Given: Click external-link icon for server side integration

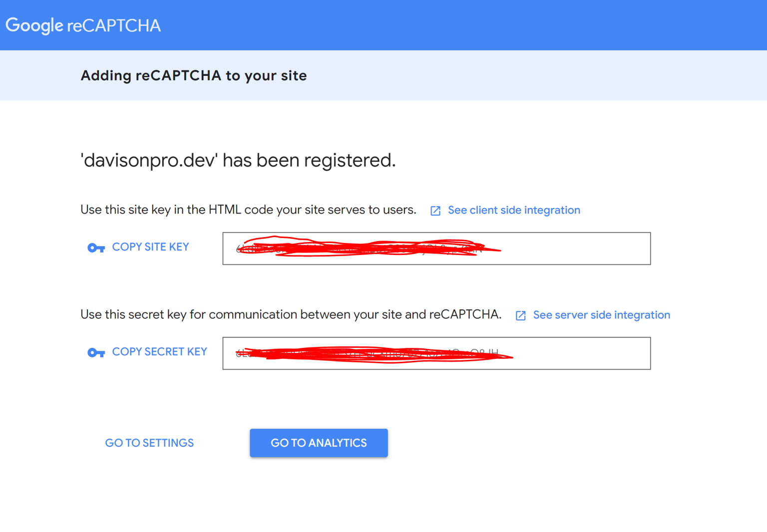Looking at the screenshot, I should click(x=520, y=315).
